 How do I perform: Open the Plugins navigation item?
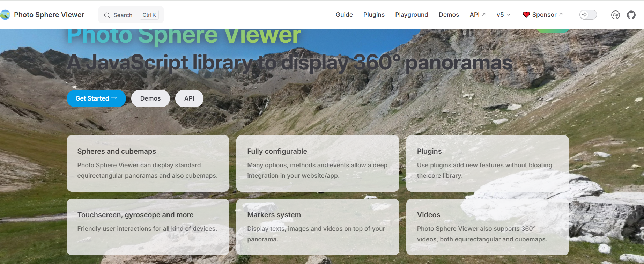pyautogui.click(x=374, y=15)
